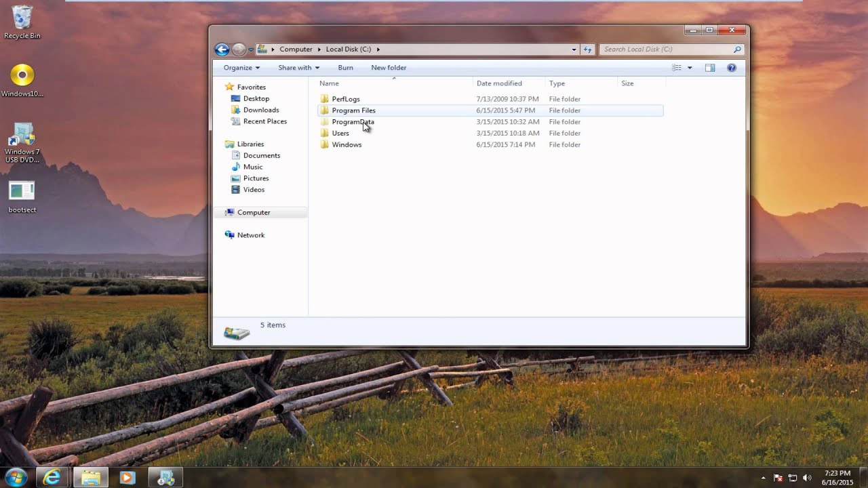Open the network tray icon
Viewport: 868px width, 488px height.
point(793,478)
